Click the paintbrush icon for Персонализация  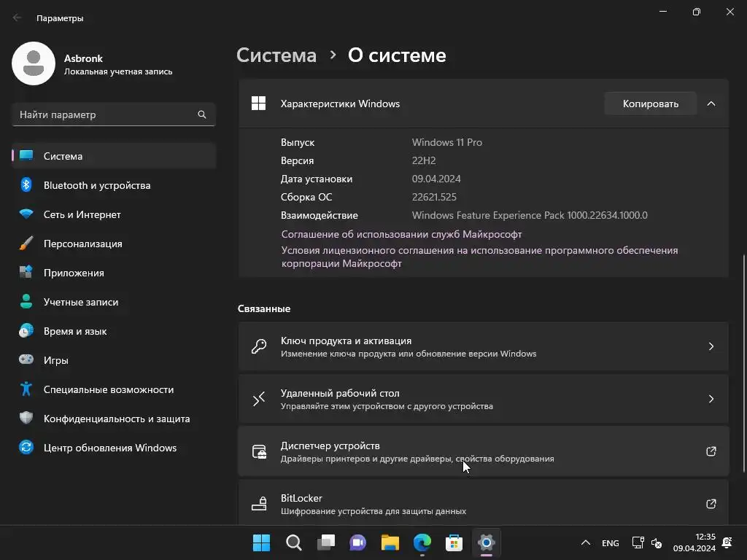coord(26,244)
